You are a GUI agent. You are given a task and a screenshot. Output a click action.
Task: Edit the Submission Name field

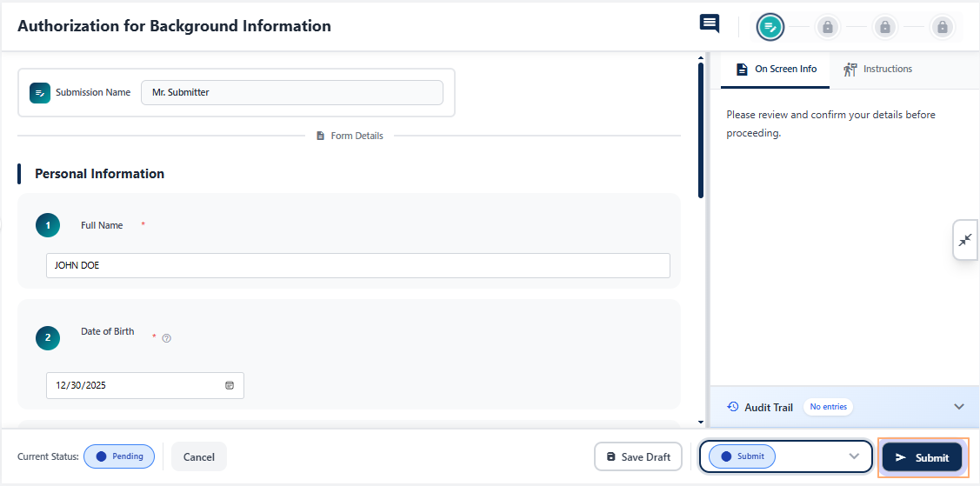coord(292,92)
